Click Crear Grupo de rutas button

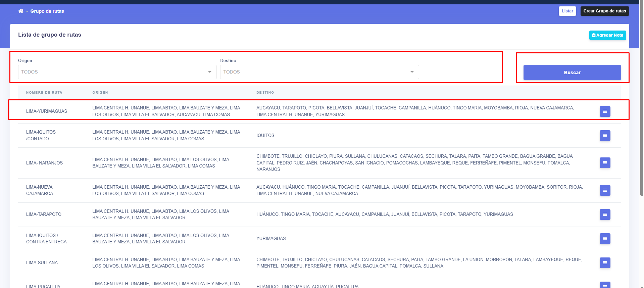point(604,11)
